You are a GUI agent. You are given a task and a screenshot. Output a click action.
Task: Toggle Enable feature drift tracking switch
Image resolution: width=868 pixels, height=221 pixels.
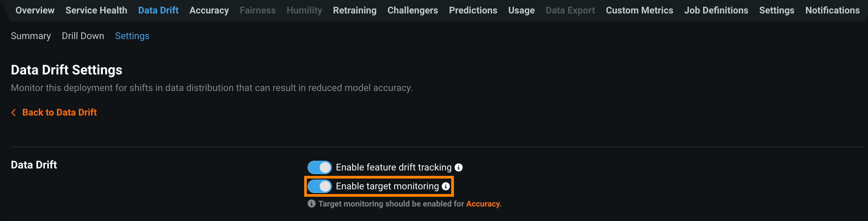pos(319,167)
